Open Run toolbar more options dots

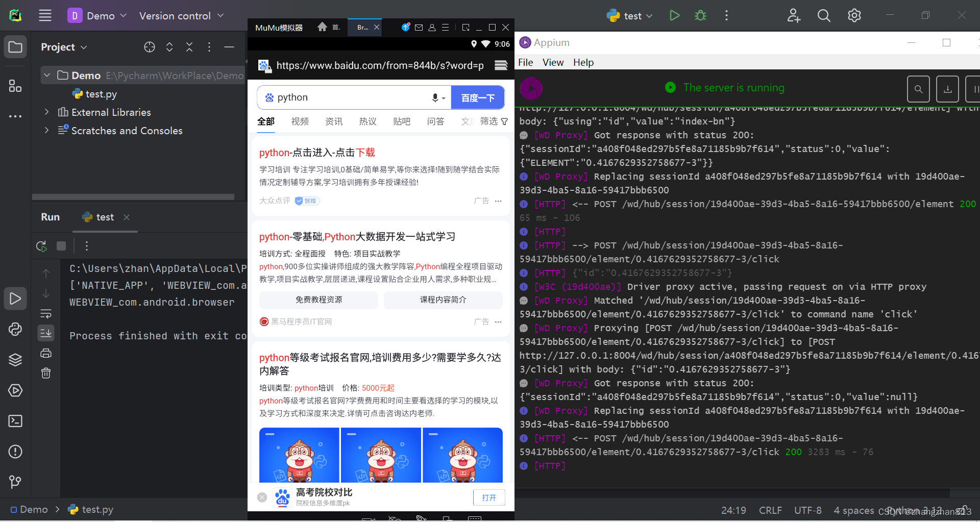click(x=87, y=246)
